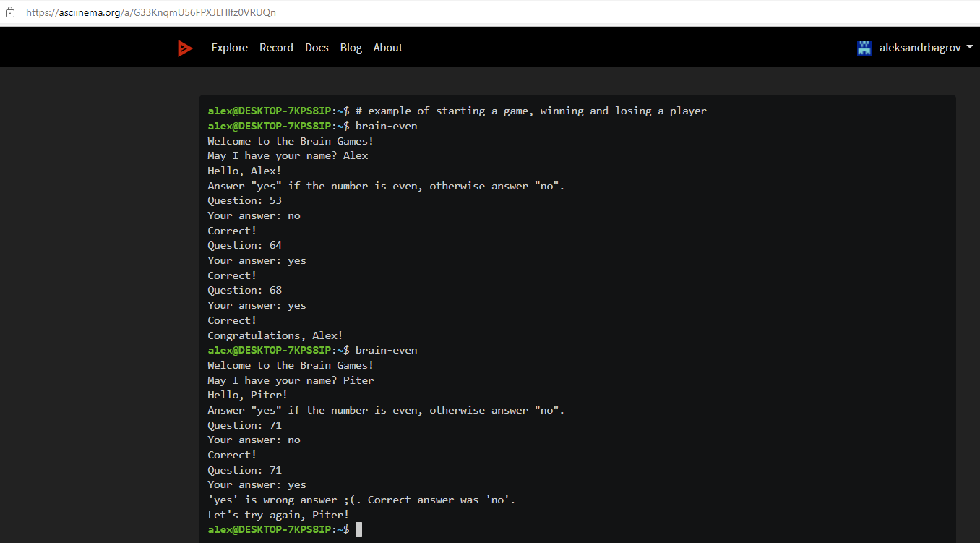
Task: Click the Welcome to the Brain Games! line
Action: (290, 140)
